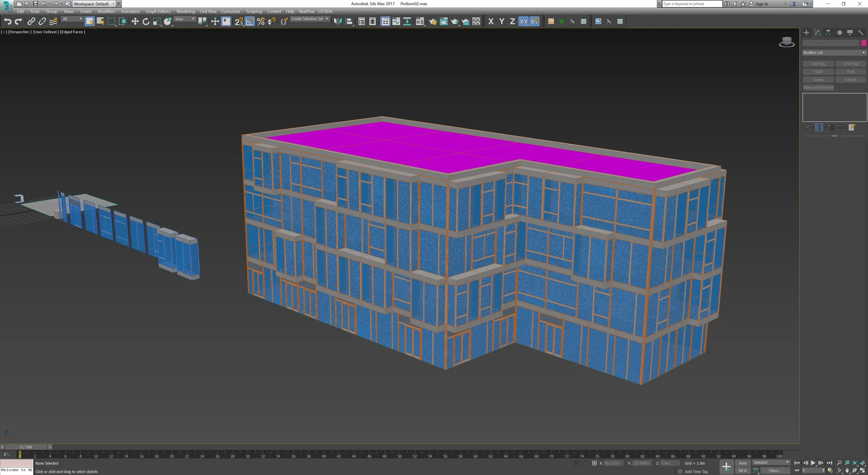Open the Mirror tool
The image size is (868, 475).
[x=337, y=22]
